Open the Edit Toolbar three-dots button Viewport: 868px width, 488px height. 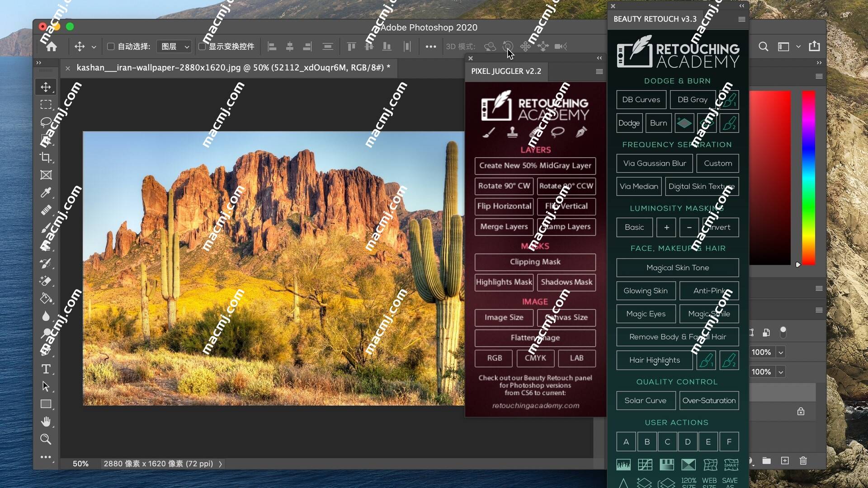point(46,457)
